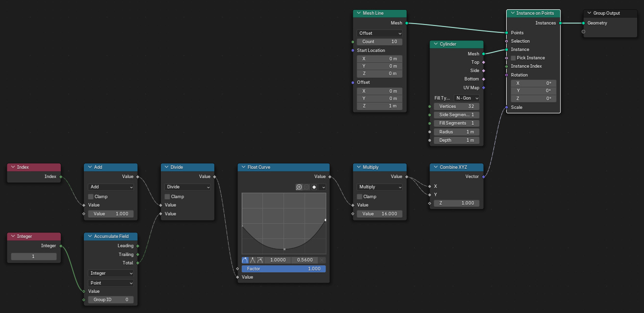Image resolution: width=644 pixels, height=313 pixels.
Task: Enable Clamp on the Multiply node
Action: point(360,196)
